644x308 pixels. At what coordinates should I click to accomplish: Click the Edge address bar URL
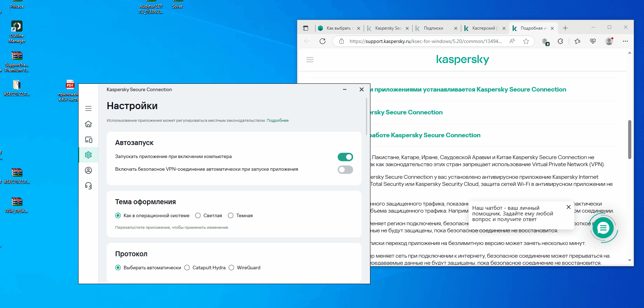tap(425, 41)
